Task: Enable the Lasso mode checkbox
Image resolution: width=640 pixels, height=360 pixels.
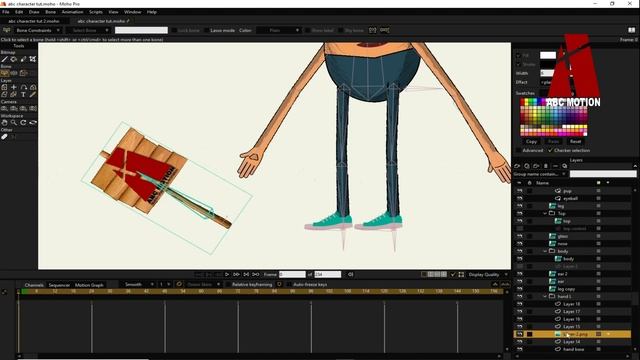Action: [x=207, y=30]
